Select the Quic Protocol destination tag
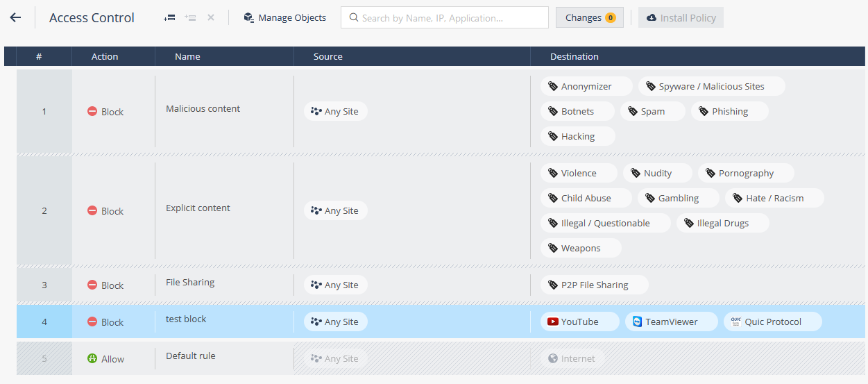Viewport: 868px width, 384px height. click(772, 322)
